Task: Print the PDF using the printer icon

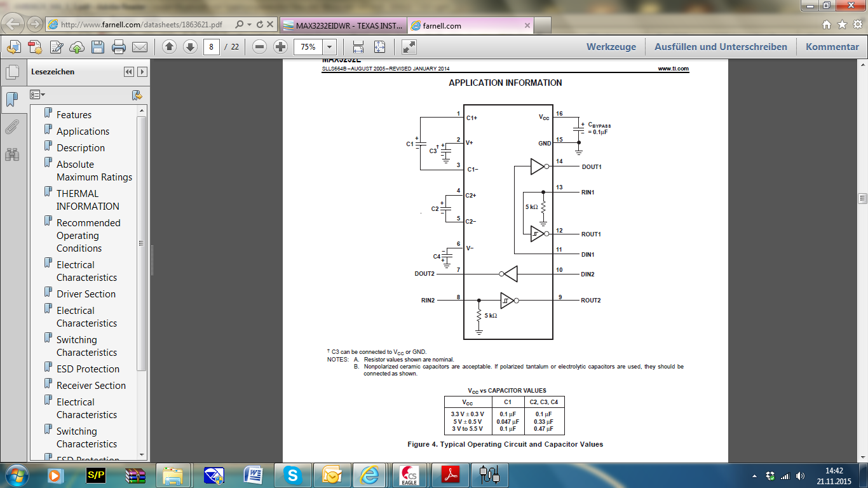Action: (119, 47)
